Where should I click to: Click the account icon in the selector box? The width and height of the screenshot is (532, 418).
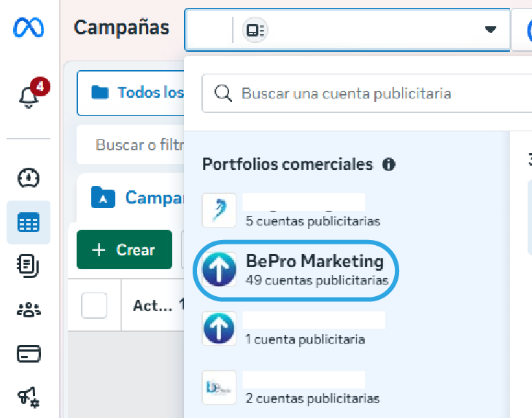pos(255,30)
